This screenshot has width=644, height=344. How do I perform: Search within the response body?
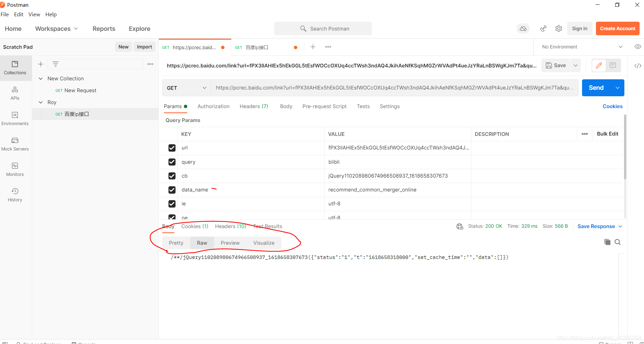618,242
